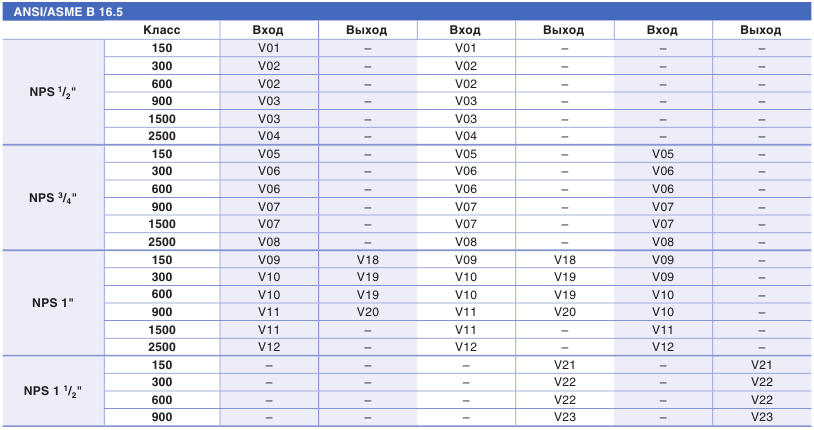This screenshot has width=814, height=430.
Task: Click V20 in the first Выход column
Action: [x=368, y=312]
